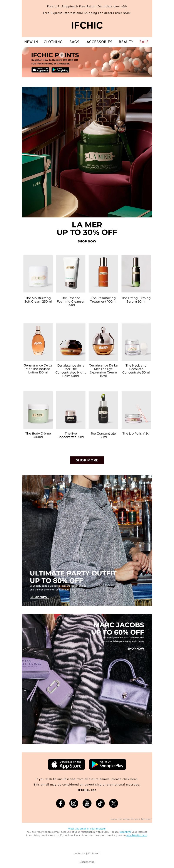Visit the YouTube channel icon
The height and width of the screenshot is (868, 174).
87,803
